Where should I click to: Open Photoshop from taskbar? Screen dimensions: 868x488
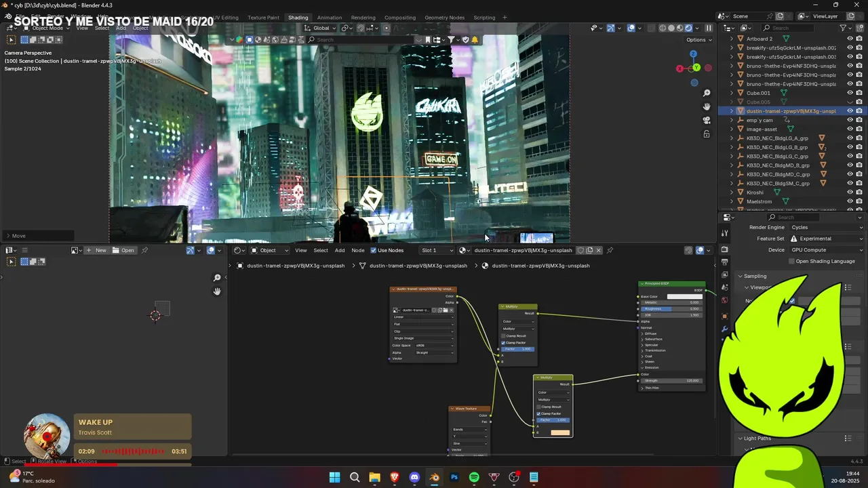click(x=454, y=477)
